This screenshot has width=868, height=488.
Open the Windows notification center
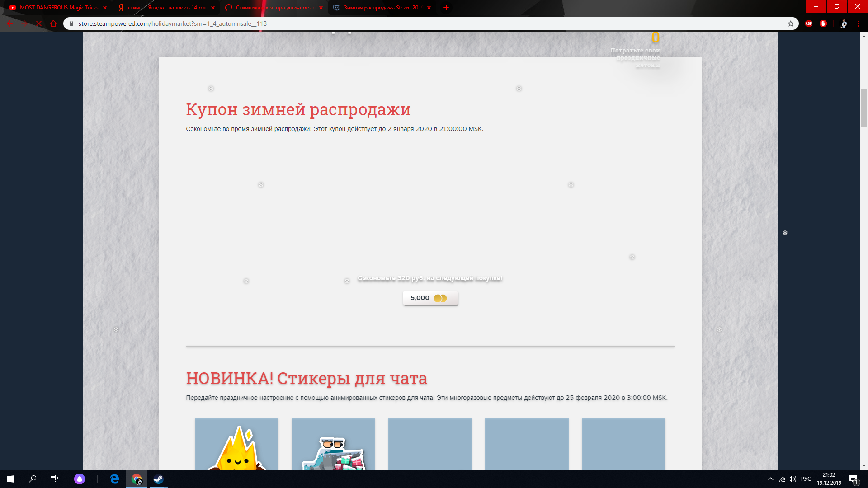[x=854, y=479]
